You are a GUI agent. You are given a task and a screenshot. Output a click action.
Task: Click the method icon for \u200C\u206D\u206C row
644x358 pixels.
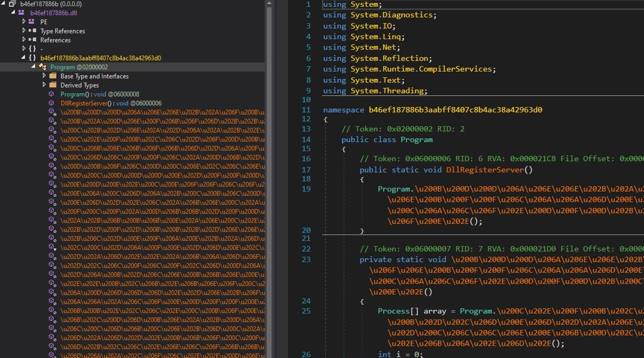coord(52,157)
